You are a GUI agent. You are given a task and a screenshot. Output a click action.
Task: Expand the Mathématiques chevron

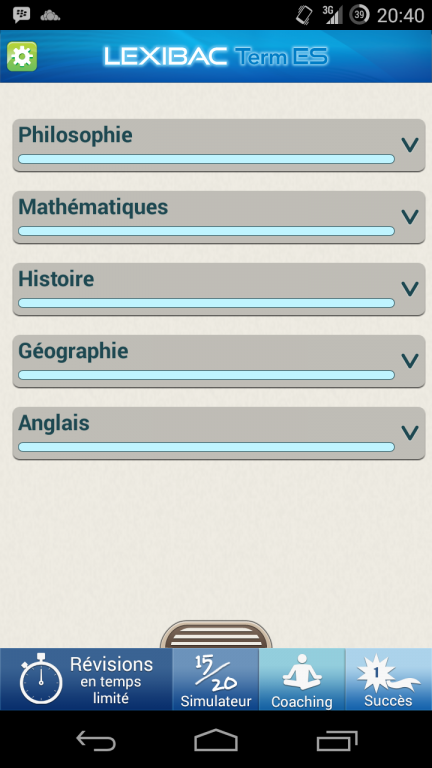(410, 217)
